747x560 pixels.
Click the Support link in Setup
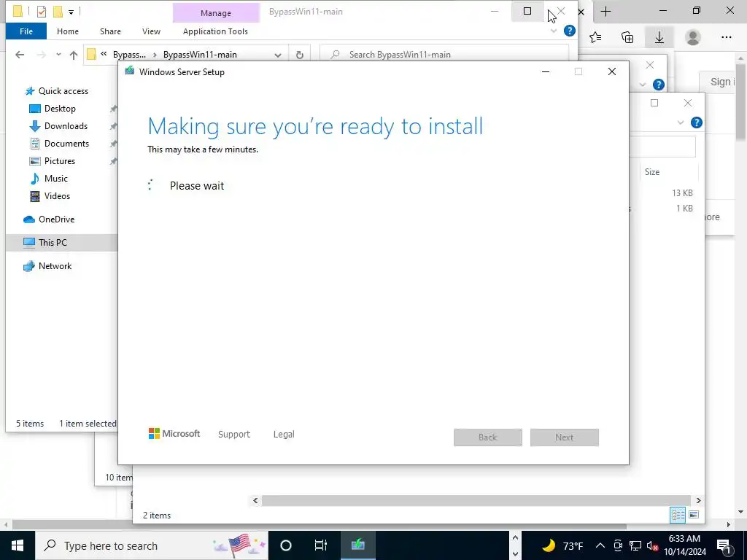234,435
